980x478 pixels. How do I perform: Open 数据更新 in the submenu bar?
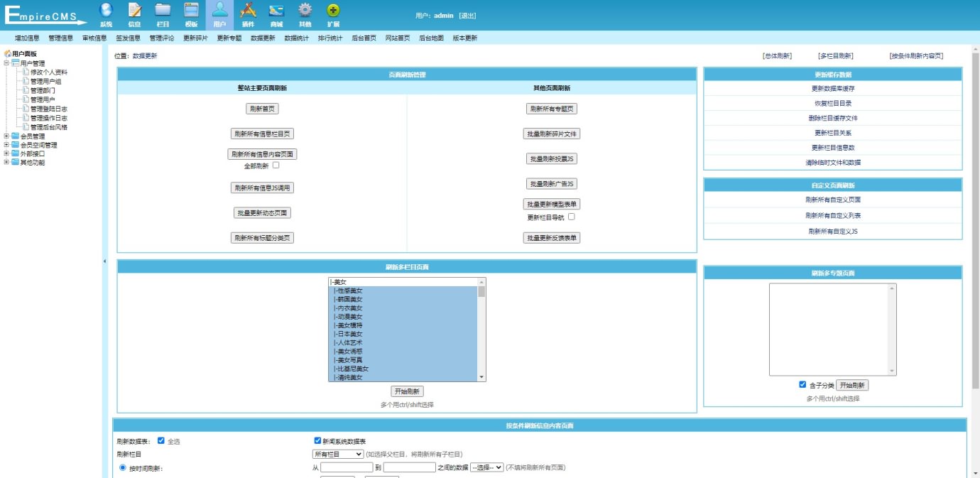coord(263,38)
